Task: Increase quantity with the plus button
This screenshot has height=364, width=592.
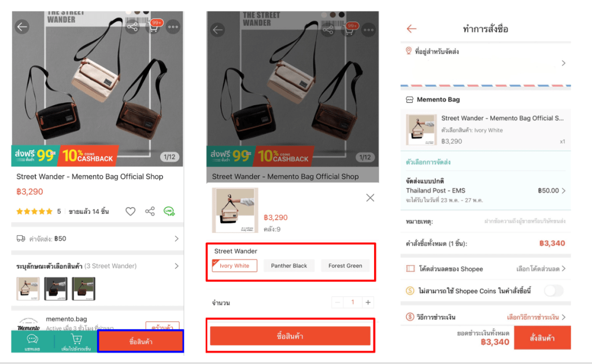Action: pos(368,302)
